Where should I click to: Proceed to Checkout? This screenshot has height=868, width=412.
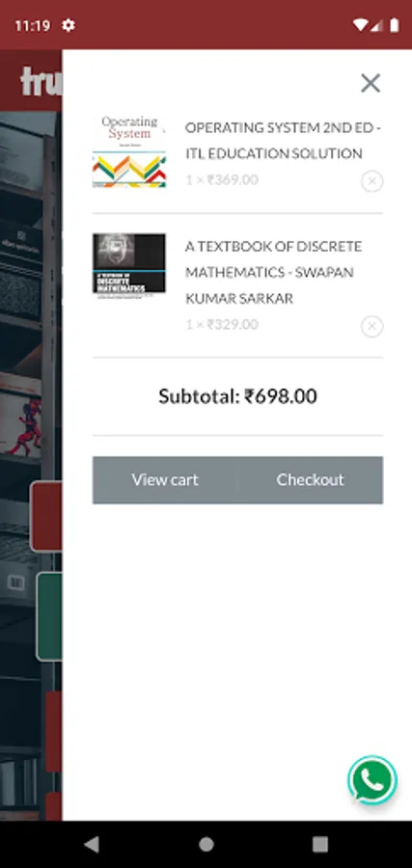[310, 480]
